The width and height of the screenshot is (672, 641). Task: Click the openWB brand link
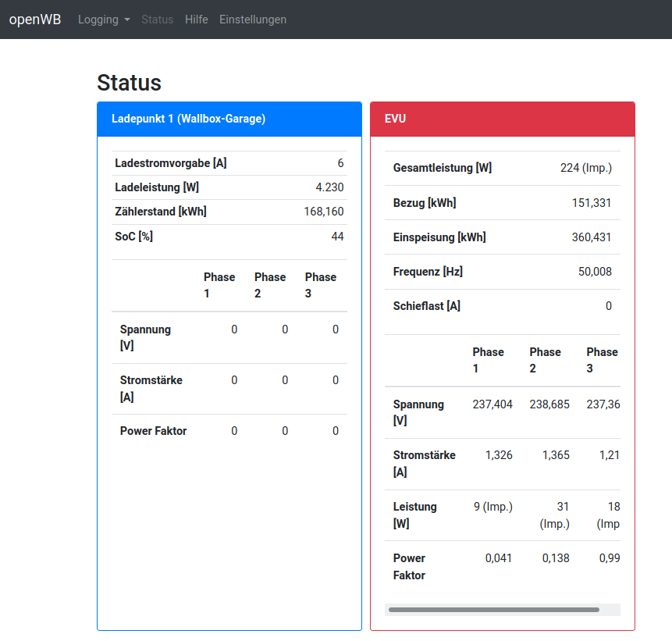point(35,20)
